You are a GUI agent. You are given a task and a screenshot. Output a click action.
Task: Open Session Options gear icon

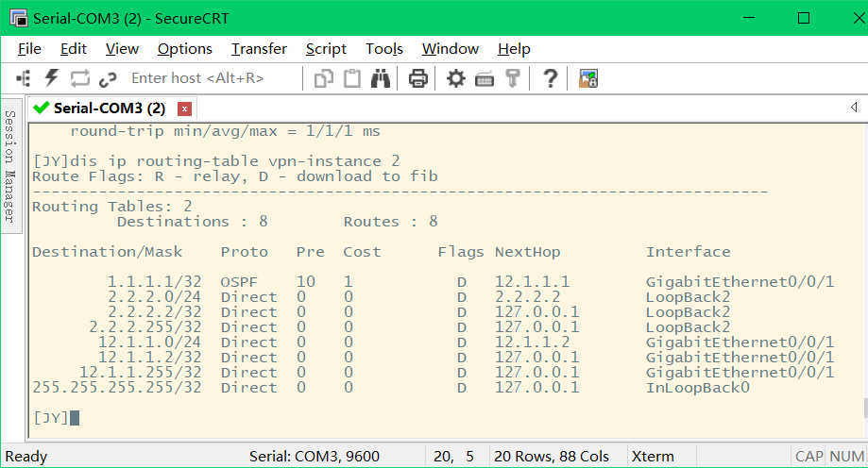456,78
